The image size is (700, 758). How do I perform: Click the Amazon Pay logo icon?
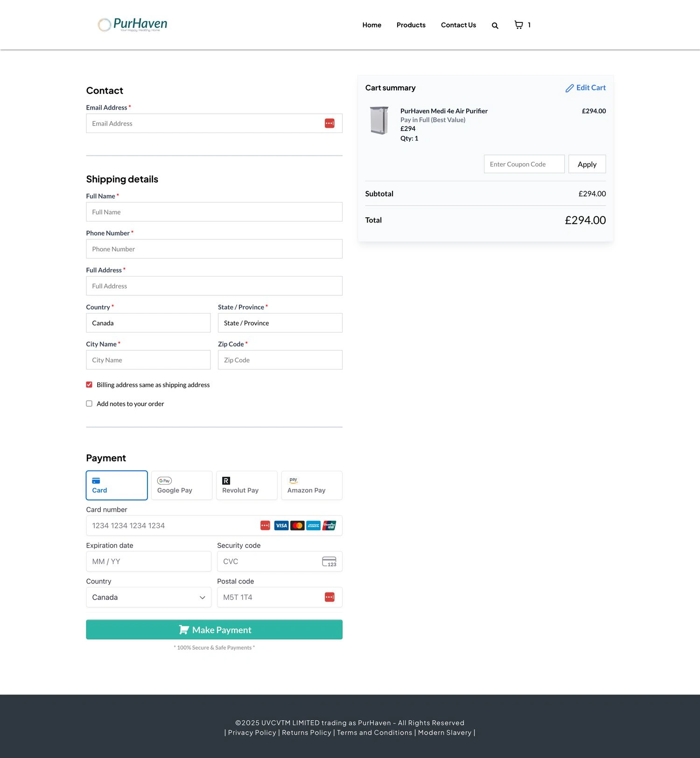(x=293, y=480)
